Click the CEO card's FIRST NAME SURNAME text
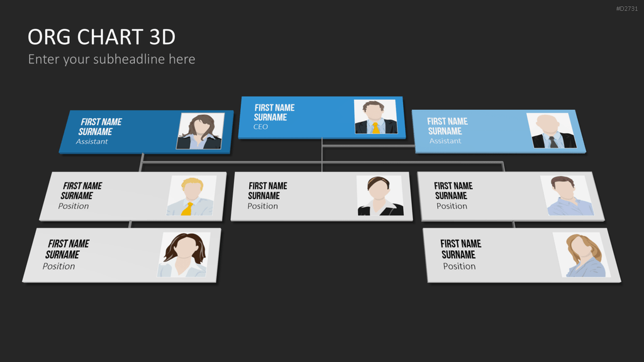This screenshot has height=362, width=644. tap(274, 112)
